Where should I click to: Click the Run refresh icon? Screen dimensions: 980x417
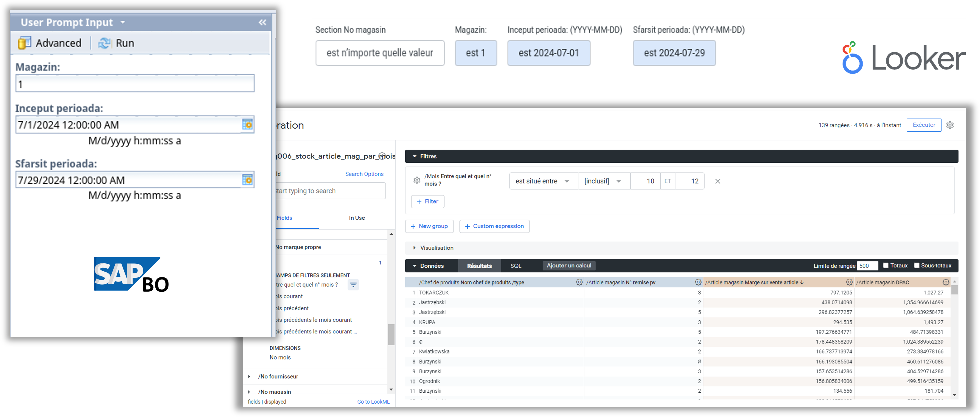[x=104, y=43]
